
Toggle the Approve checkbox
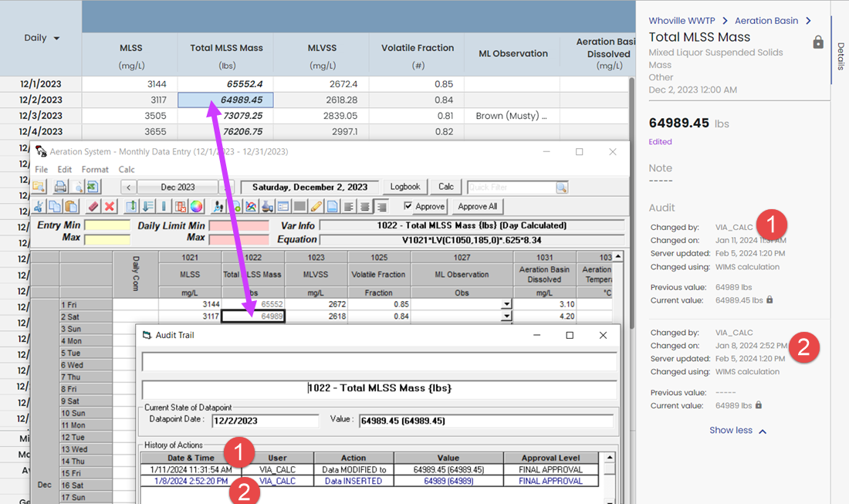(x=408, y=206)
